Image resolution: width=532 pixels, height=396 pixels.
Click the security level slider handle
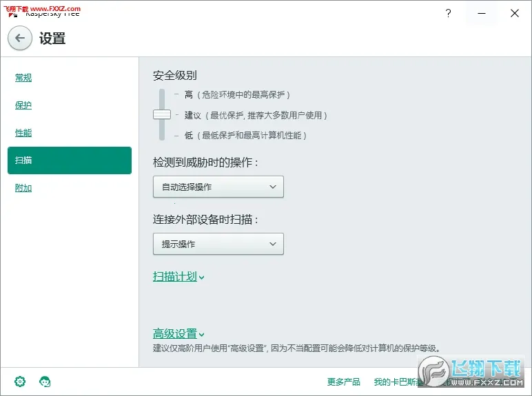[162, 115]
